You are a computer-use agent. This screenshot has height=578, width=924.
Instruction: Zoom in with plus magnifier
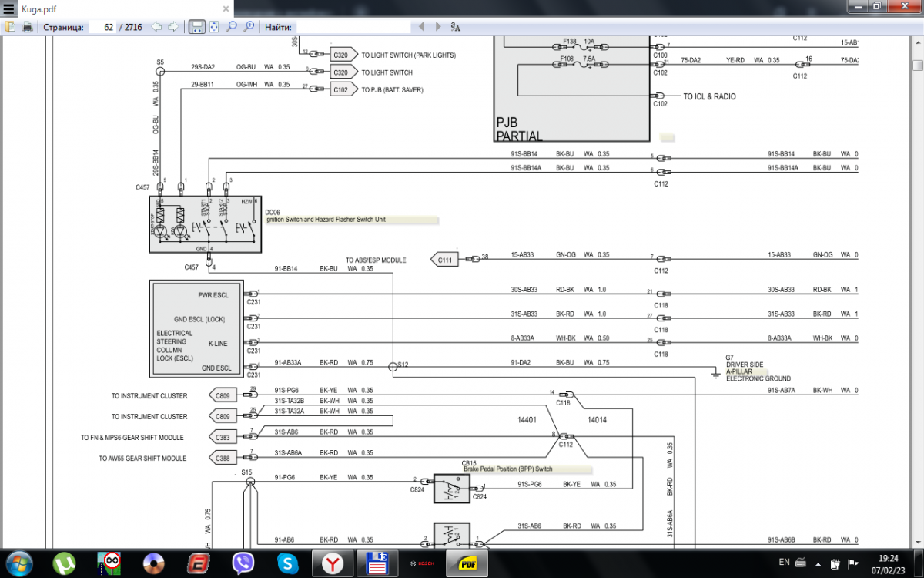[249, 27]
